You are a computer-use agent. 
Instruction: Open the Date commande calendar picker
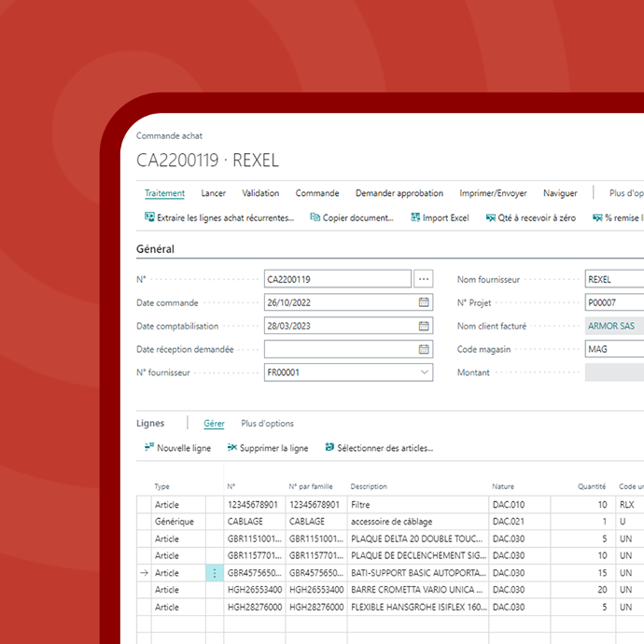click(424, 302)
